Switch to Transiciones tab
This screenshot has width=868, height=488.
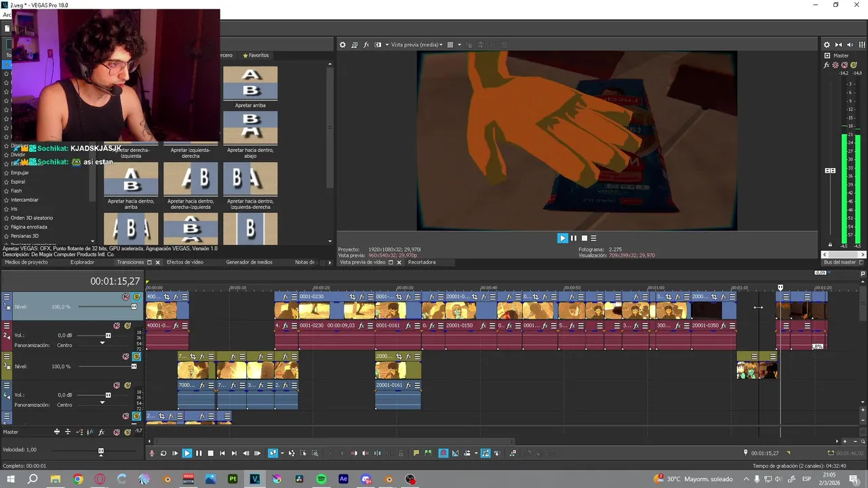pos(131,262)
